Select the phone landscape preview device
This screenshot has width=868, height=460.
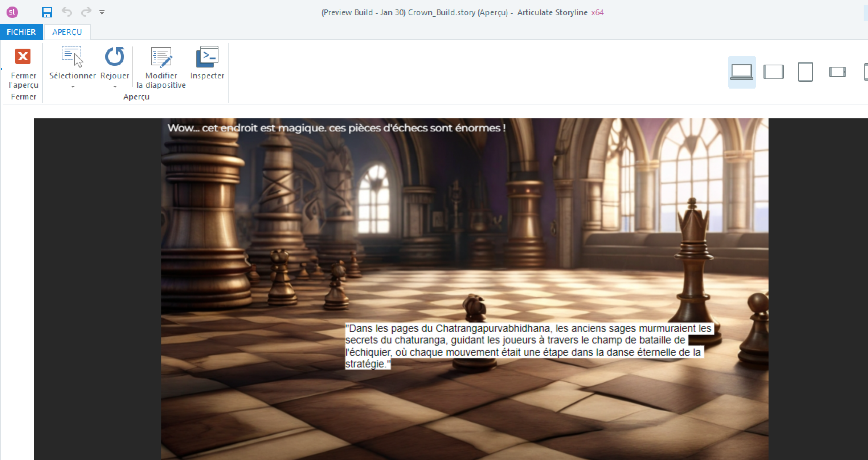click(x=838, y=72)
